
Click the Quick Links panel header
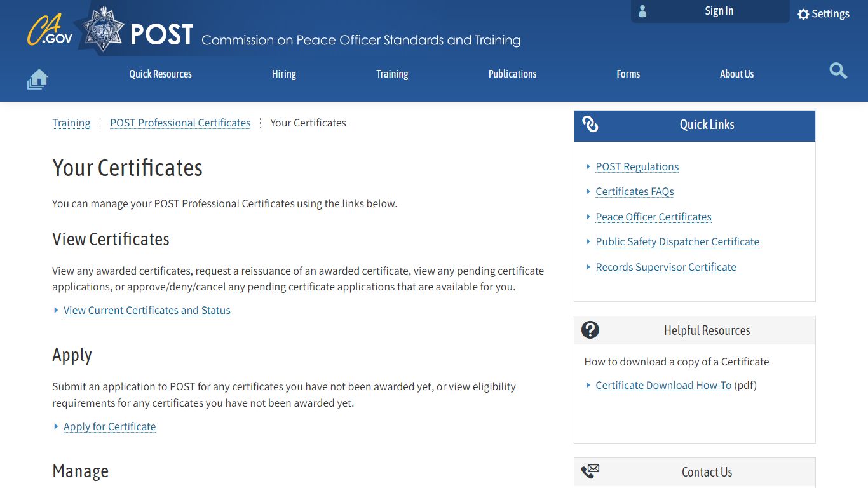tap(695, 126)
